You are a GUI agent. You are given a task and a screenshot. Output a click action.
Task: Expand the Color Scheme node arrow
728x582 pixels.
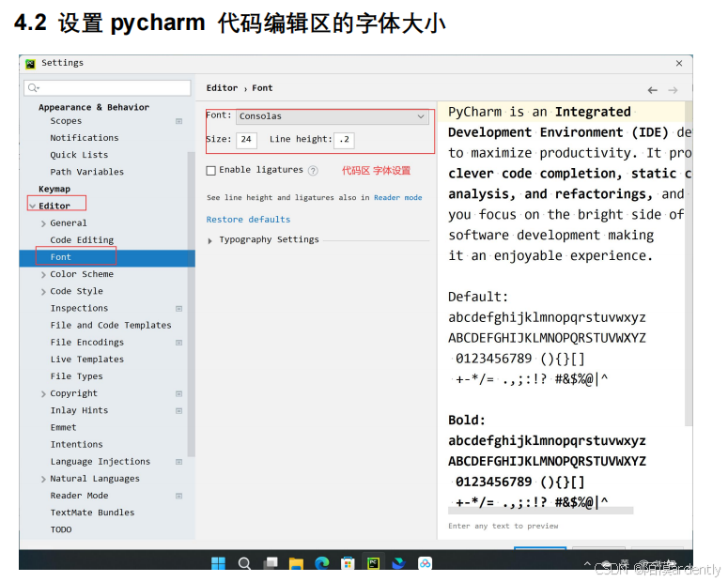(43, 275)
